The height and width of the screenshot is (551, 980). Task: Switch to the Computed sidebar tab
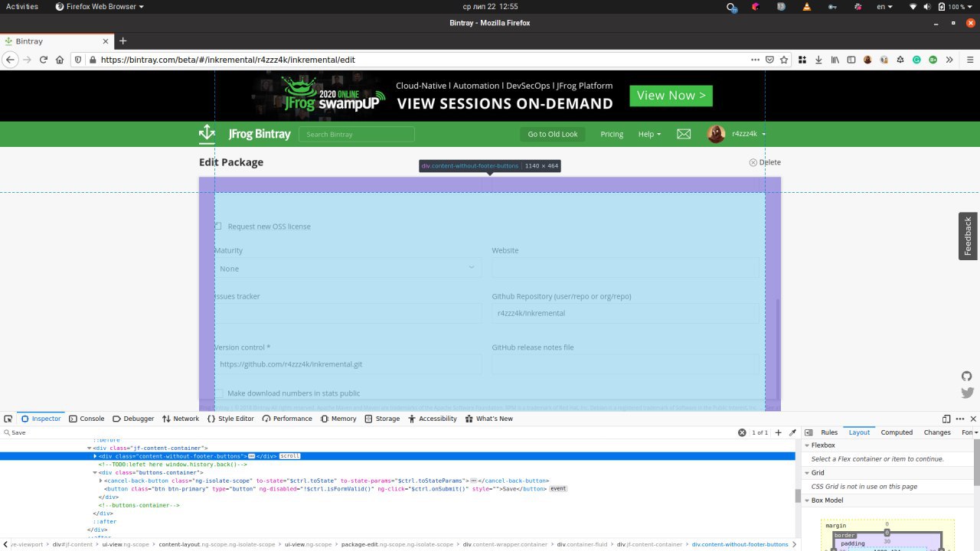pos(897,432)
